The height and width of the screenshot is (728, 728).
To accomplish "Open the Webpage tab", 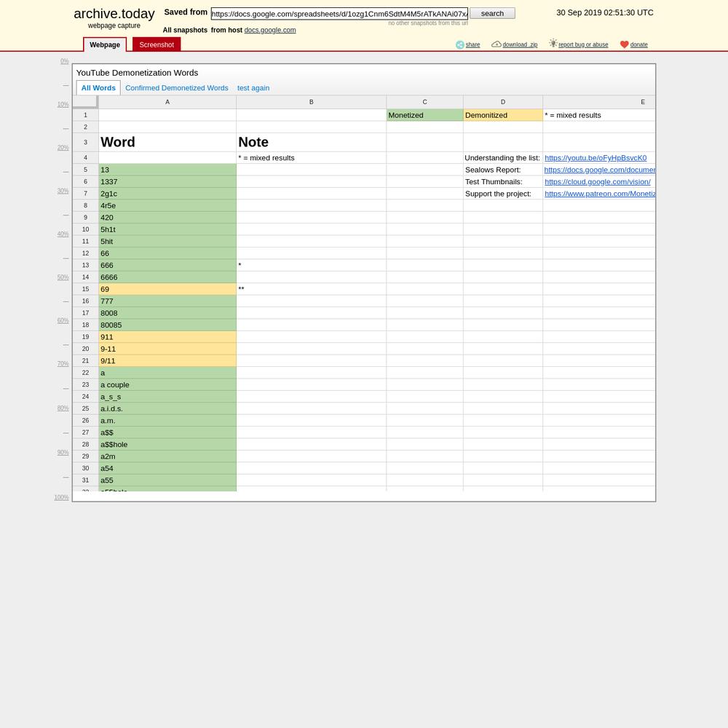I will (104, 44).
